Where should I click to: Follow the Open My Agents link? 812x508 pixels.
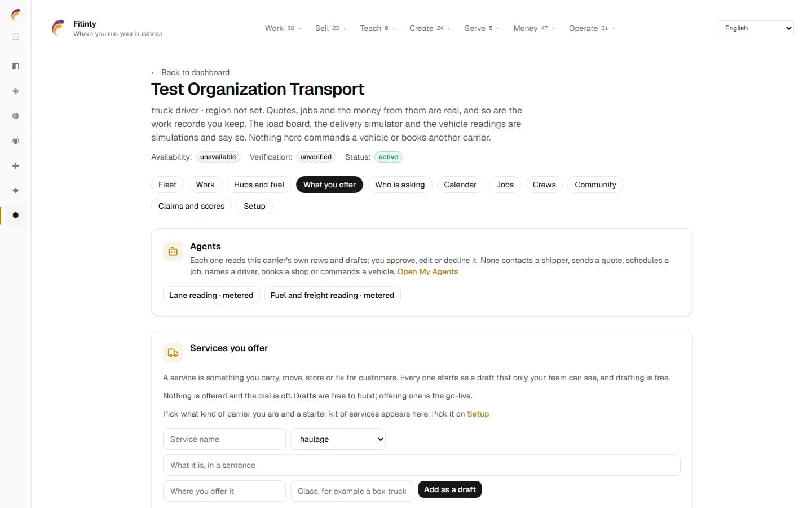428,271
